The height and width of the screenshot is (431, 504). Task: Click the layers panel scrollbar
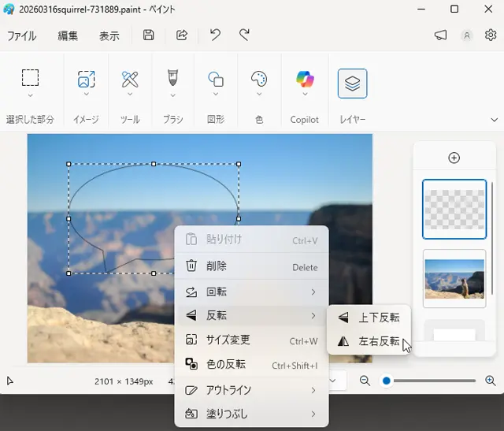[491, 238]
